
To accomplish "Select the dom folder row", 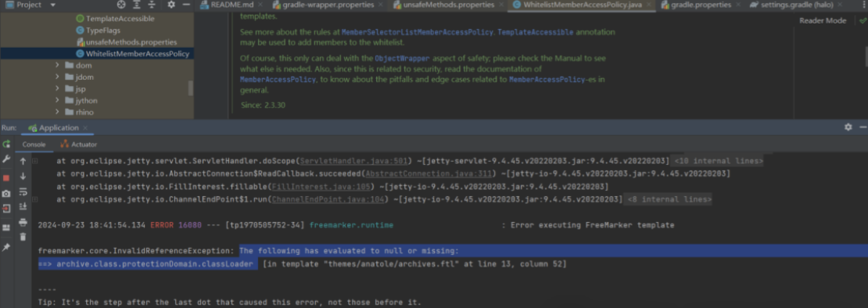I will (97, 65).
